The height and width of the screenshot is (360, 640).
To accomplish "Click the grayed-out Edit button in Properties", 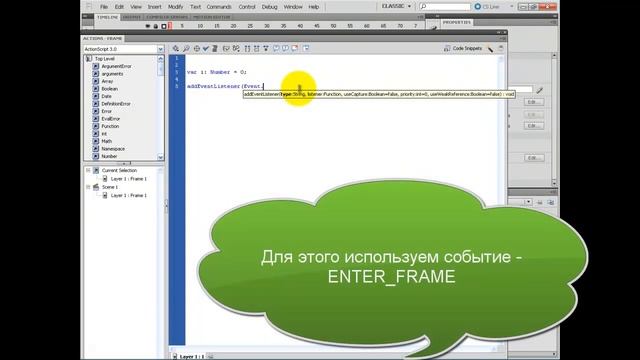I will point(534,114).
